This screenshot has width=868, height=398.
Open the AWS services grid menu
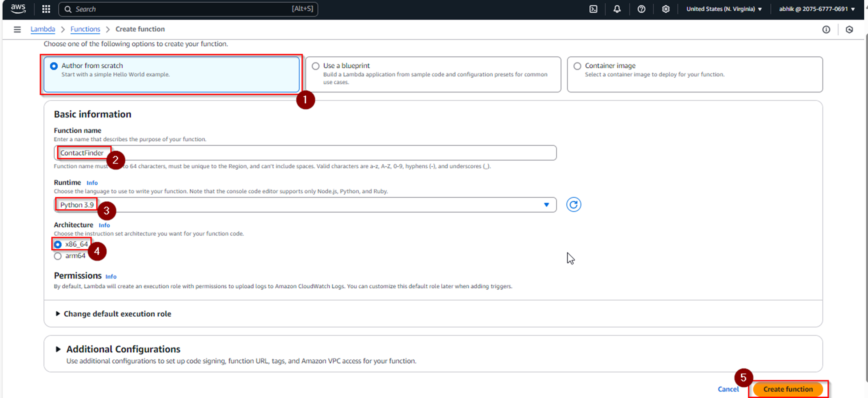point(46,9)
